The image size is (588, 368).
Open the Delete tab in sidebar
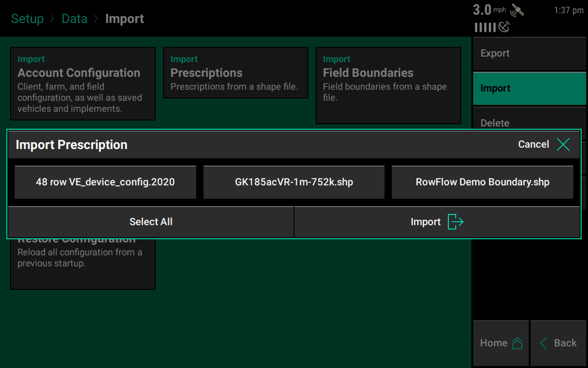pyautogui.click(x=529, y=123)
